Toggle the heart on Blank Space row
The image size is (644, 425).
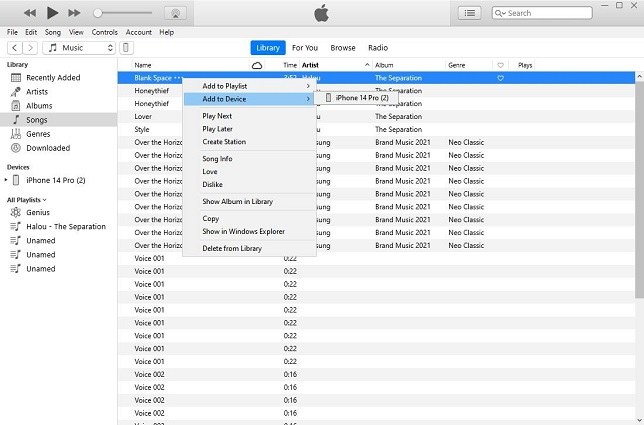[x=500, y=78]
